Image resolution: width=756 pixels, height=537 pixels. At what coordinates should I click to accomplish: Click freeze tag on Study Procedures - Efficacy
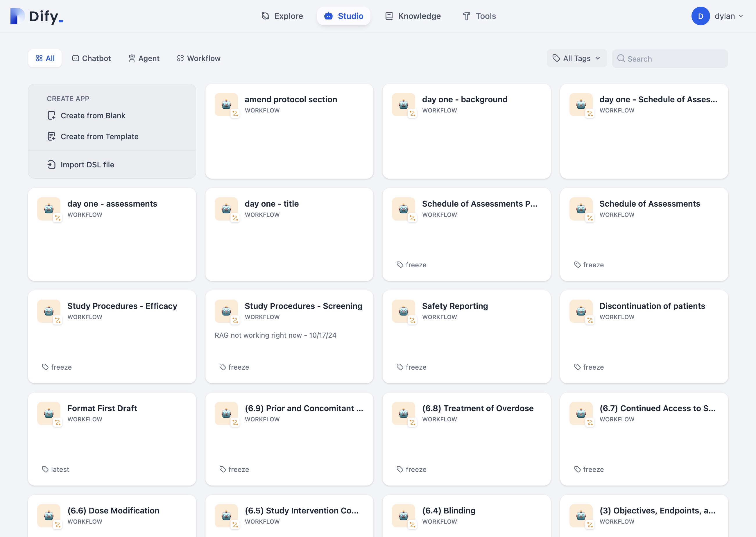click(x=57, y=367)
